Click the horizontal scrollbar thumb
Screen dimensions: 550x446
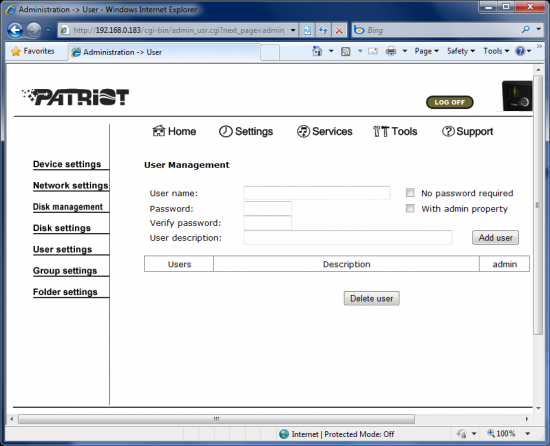tap(216, 419)
